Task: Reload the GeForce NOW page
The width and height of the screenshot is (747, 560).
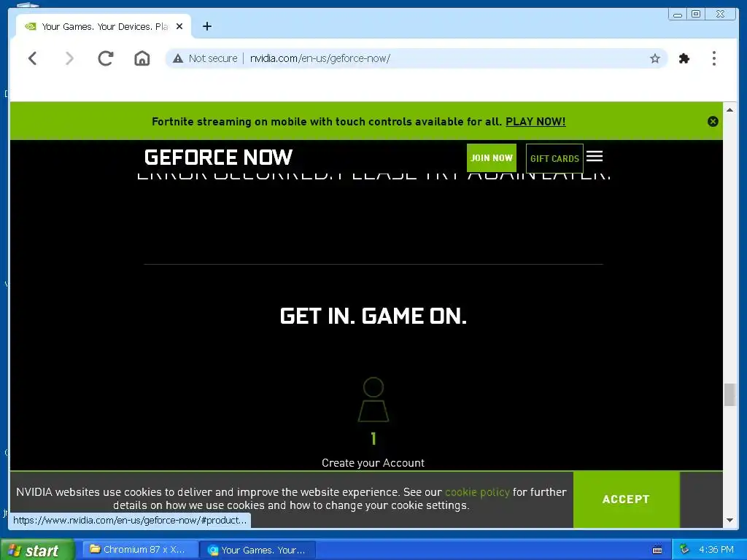Action: pos(105,58)
